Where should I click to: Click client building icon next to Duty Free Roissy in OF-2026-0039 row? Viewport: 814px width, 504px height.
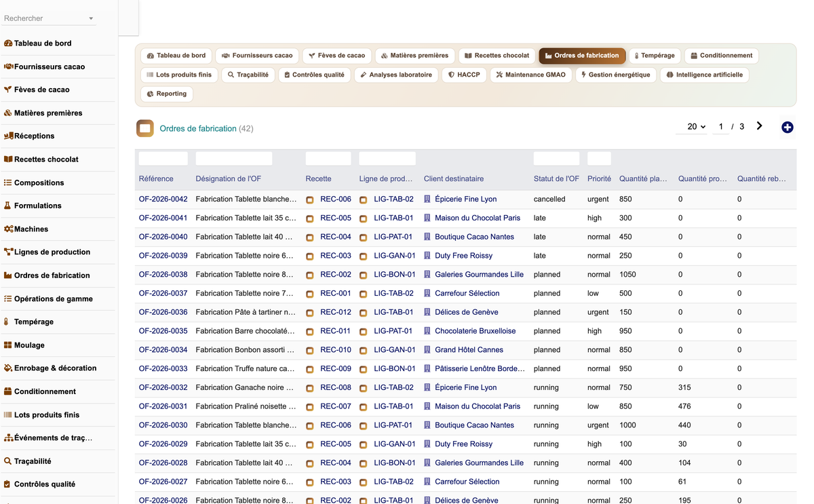tap(427, 256)
